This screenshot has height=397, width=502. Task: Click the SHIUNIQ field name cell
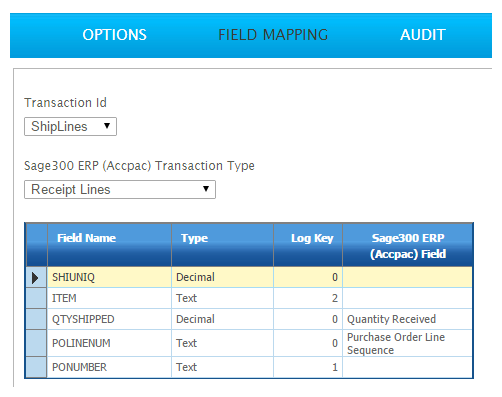[x=109, y=278]
